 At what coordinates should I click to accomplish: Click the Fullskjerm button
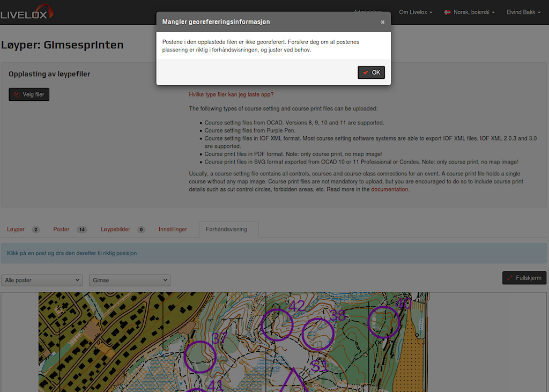[x=524, y=278]
